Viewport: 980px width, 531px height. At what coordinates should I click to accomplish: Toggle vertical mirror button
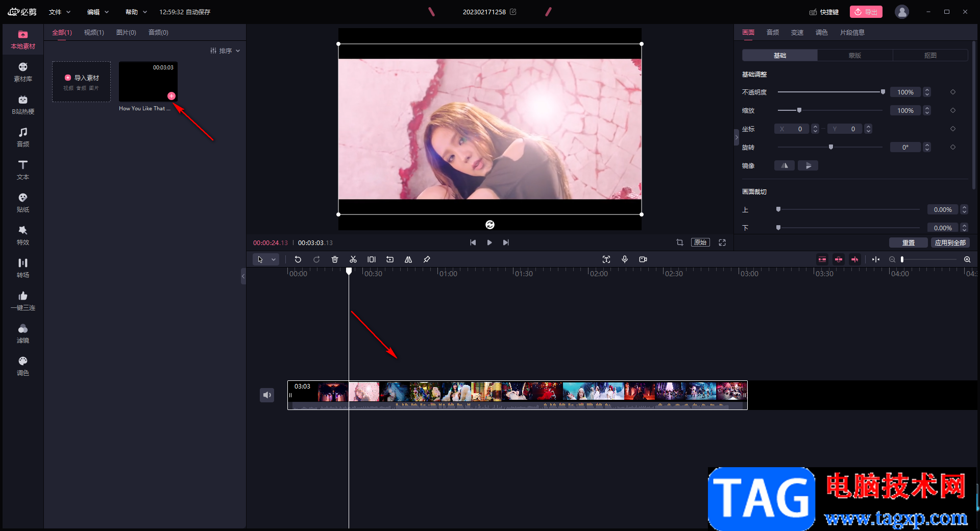[x=808, y=165]
